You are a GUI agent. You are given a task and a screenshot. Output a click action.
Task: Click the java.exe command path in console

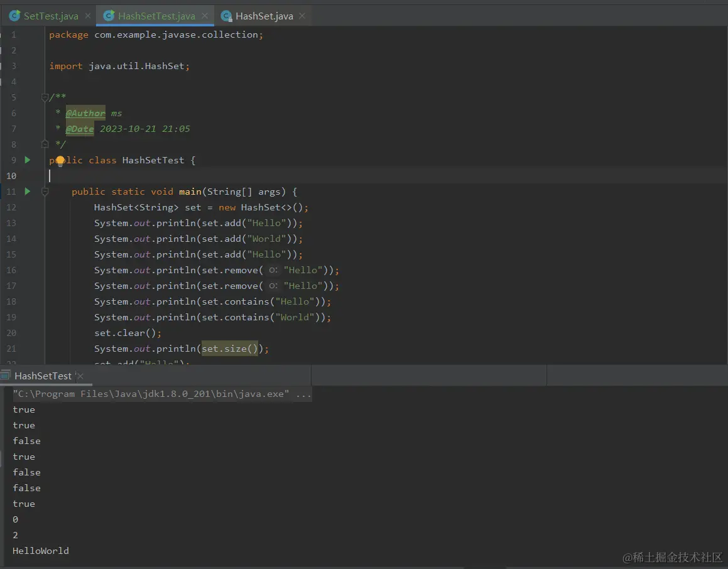[151, 394]
